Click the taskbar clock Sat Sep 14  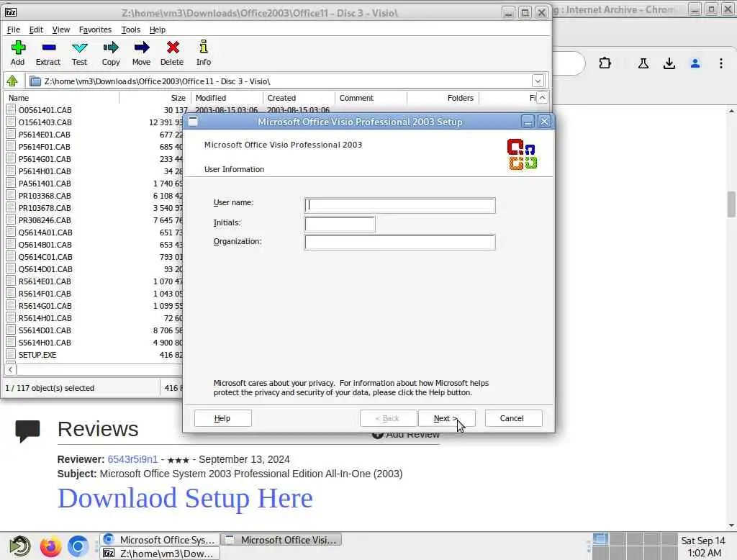704,546
